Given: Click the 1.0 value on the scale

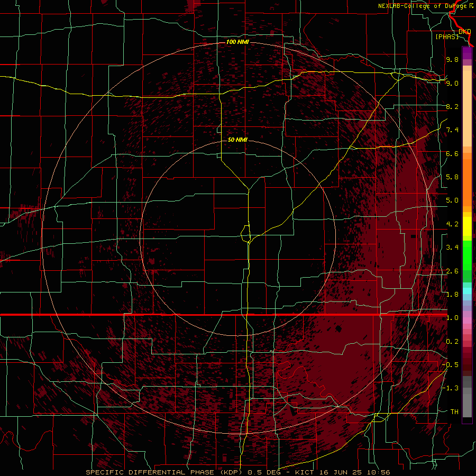Looking at the screenshot, I should point(452,318).
